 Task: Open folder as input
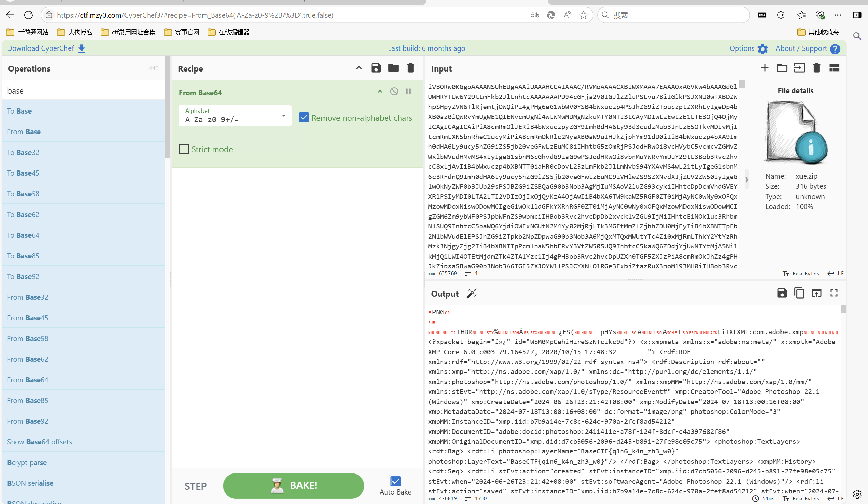pyautogui.click(x=782, y=68)
